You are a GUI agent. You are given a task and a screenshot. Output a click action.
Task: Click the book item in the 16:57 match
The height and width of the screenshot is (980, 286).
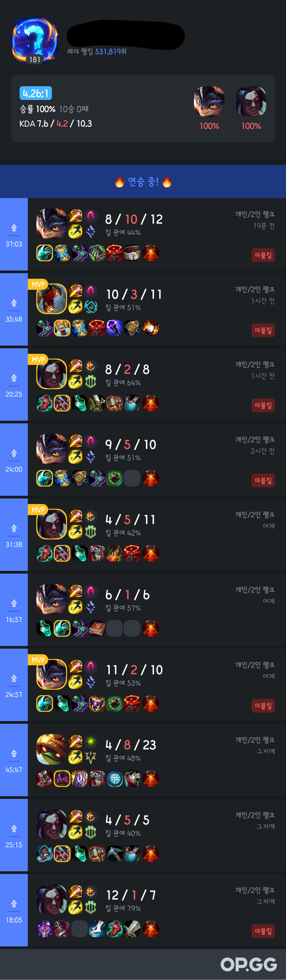[x=97, y=628]
